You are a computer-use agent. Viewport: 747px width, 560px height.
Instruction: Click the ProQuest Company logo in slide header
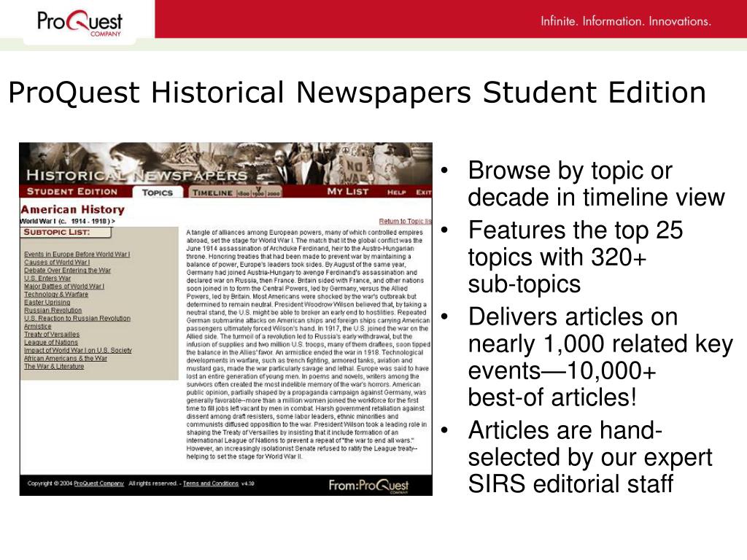pyautogui.click(x=80, y=23)
